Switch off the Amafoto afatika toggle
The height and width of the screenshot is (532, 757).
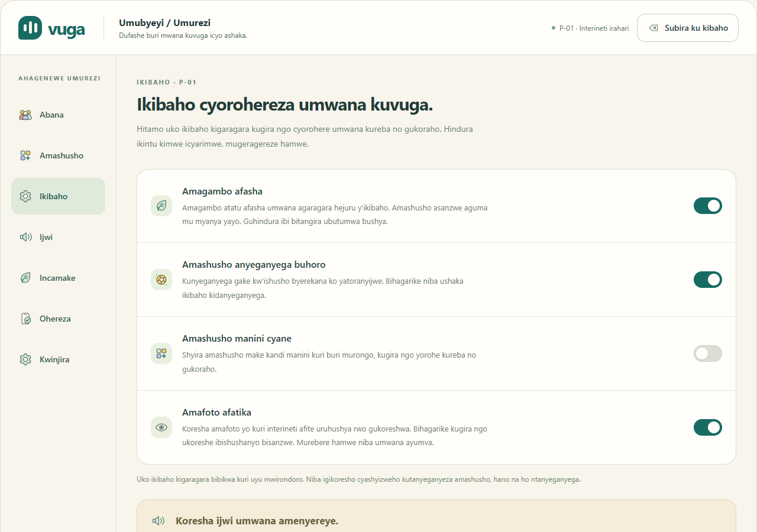708,427
